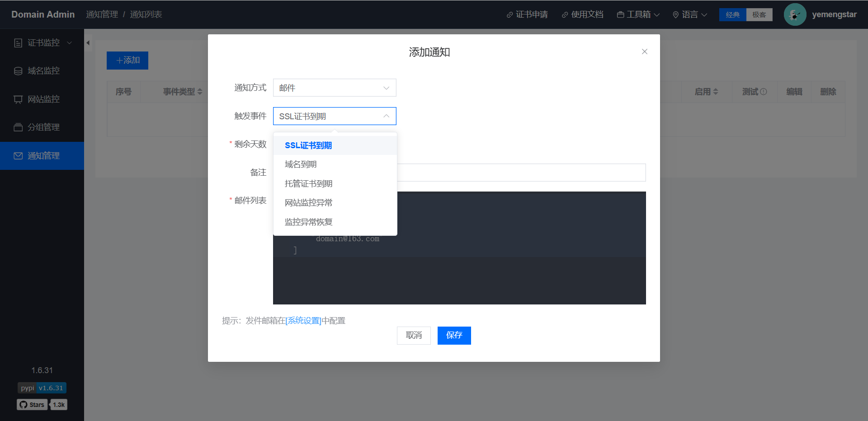Screen dimensions: 868x421
Task: Click into the 备注 remark input field
Action: pyautogui.click(x=520, y=173)
